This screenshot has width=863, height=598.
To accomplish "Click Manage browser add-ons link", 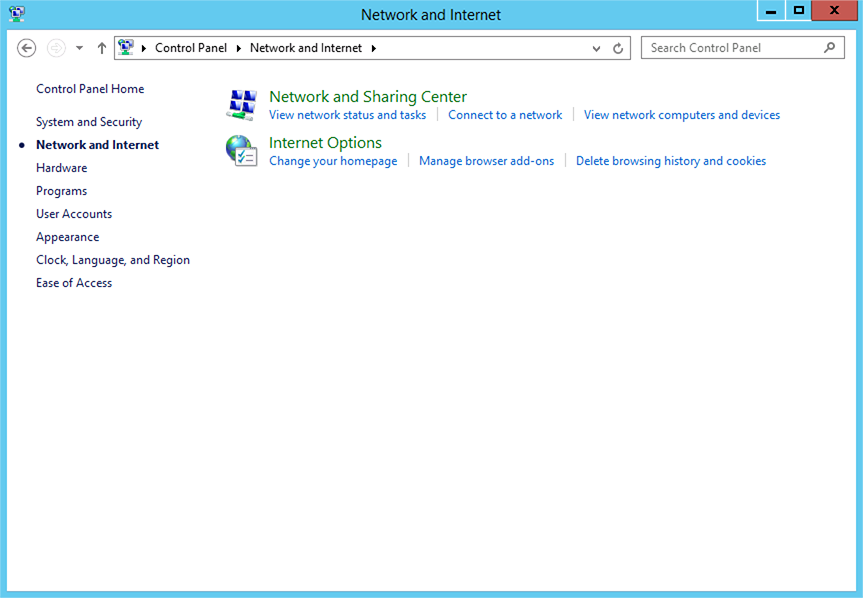I will pos(486,161).
